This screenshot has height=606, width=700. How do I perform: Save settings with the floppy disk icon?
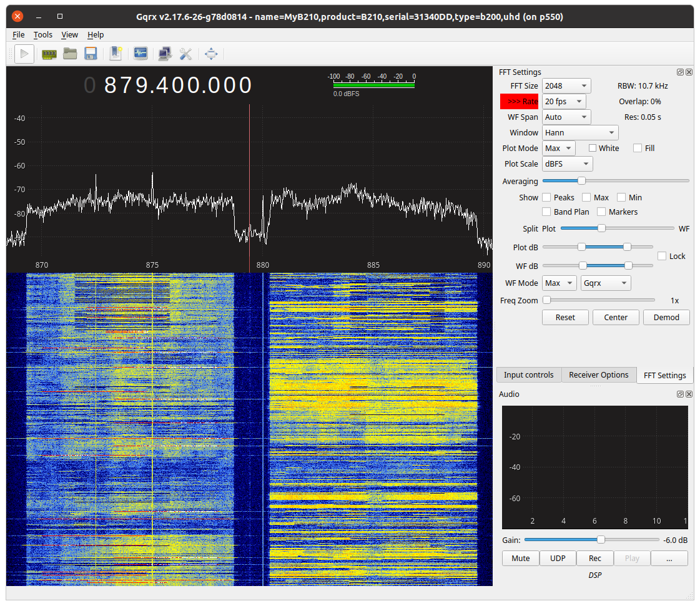pos(91,54)
